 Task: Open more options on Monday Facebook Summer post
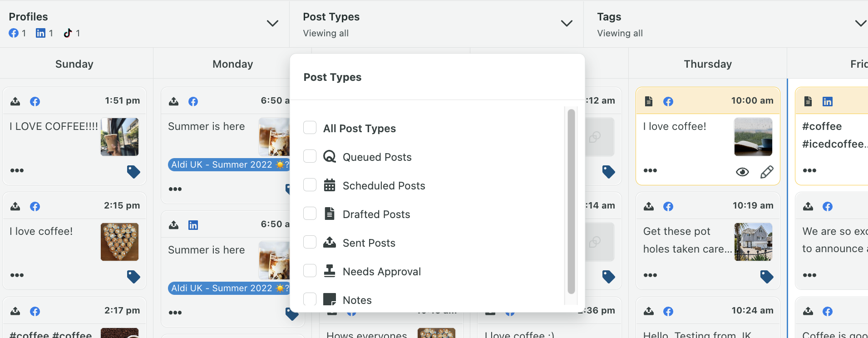175,189
